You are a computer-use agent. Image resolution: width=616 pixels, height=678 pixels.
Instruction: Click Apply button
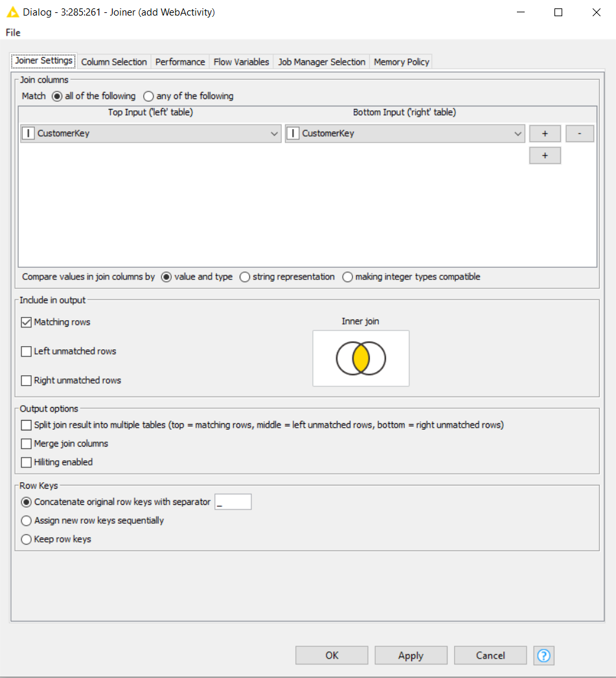click(411, 655)
